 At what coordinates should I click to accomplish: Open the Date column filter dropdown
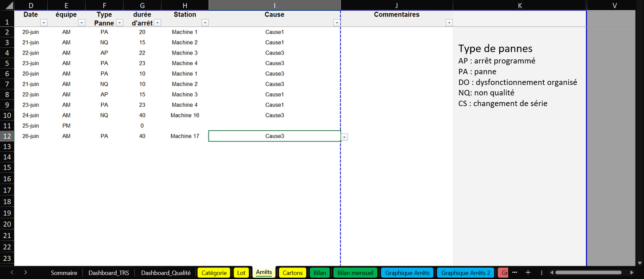pos(43,23)
